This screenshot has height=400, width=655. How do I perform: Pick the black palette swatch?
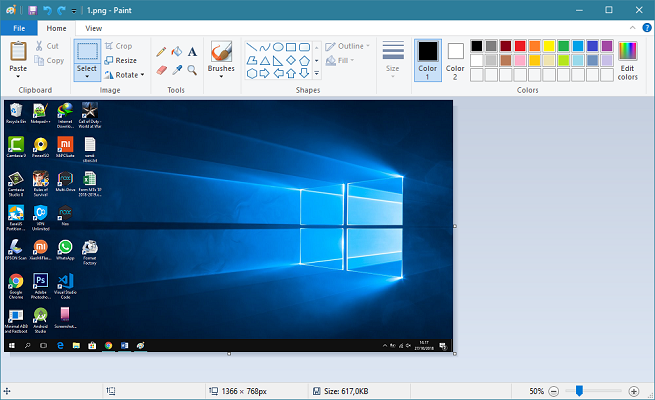point(477,46)
